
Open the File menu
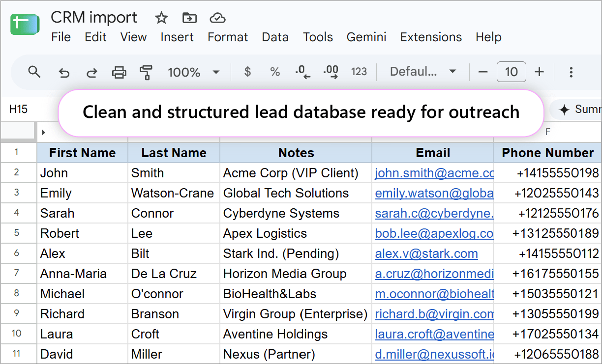point(61,37)
